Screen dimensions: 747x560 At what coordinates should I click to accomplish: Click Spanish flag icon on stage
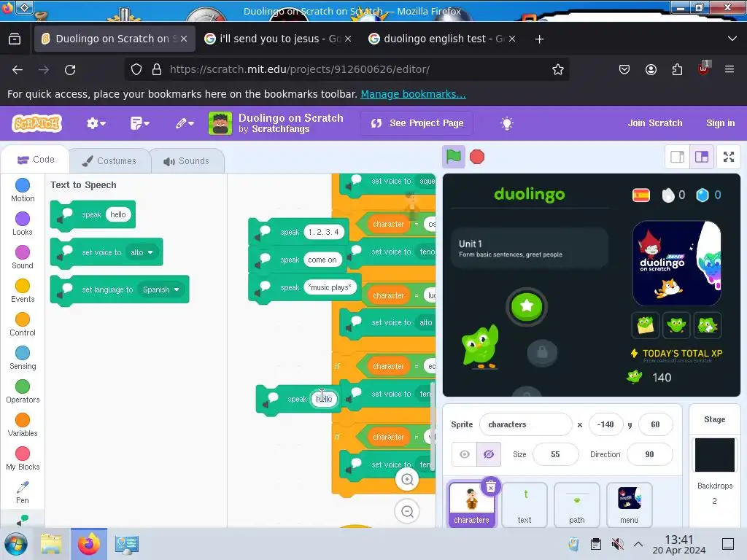point(640,195)
